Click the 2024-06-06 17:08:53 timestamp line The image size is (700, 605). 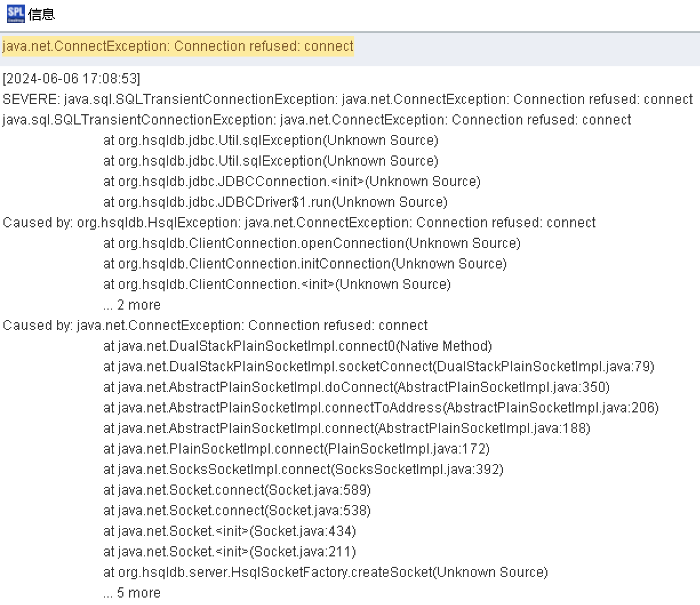click(71, 78)
